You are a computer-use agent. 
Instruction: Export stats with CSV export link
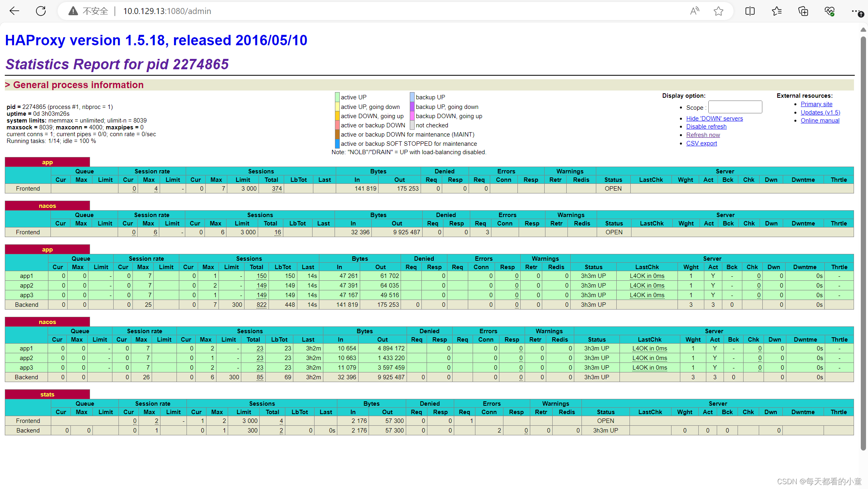point(702,143)
